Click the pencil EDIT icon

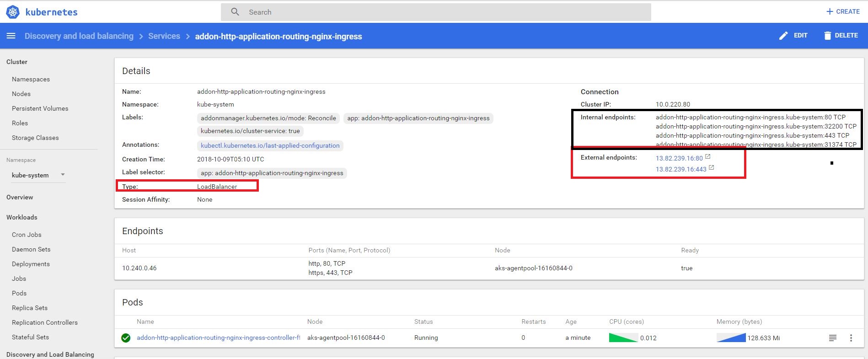coord(783,35)
